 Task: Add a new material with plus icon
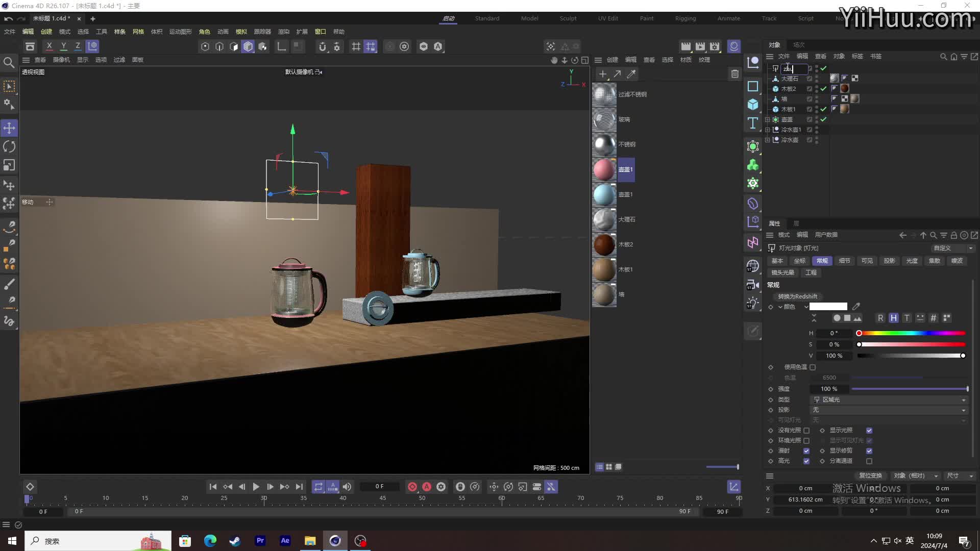pyautogui.click(x=603, y=74)
